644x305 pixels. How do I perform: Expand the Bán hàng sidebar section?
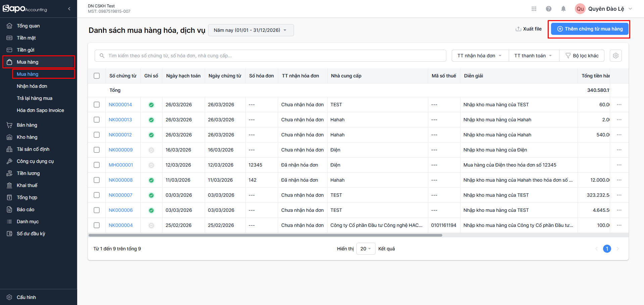(x=39, y=125)
